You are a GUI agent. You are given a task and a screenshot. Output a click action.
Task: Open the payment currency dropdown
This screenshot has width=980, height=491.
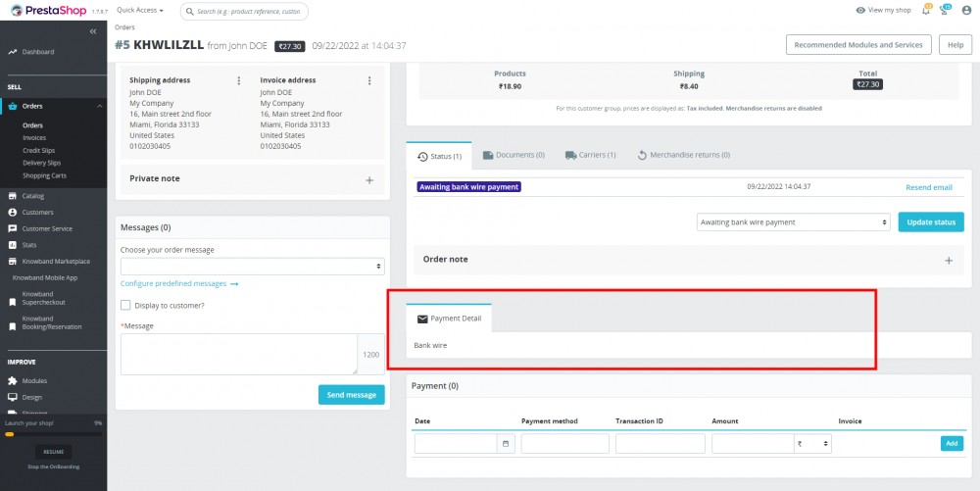pos(812,444)
